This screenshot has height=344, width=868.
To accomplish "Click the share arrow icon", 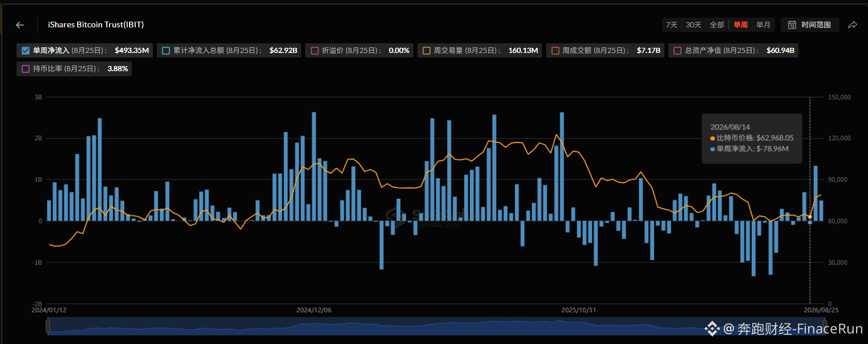I will (x=853, y=24).
